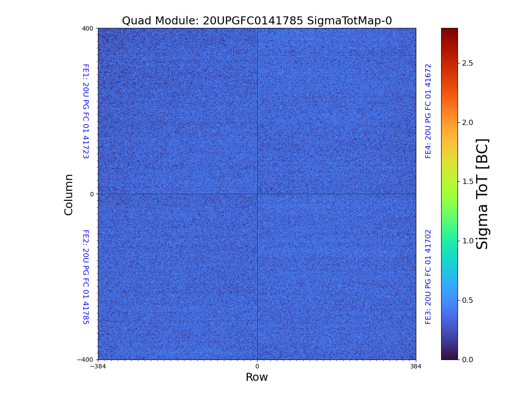The image size is (532, 399).
Task: Click the 'Column' y-axis label
Action: (69, 194)
